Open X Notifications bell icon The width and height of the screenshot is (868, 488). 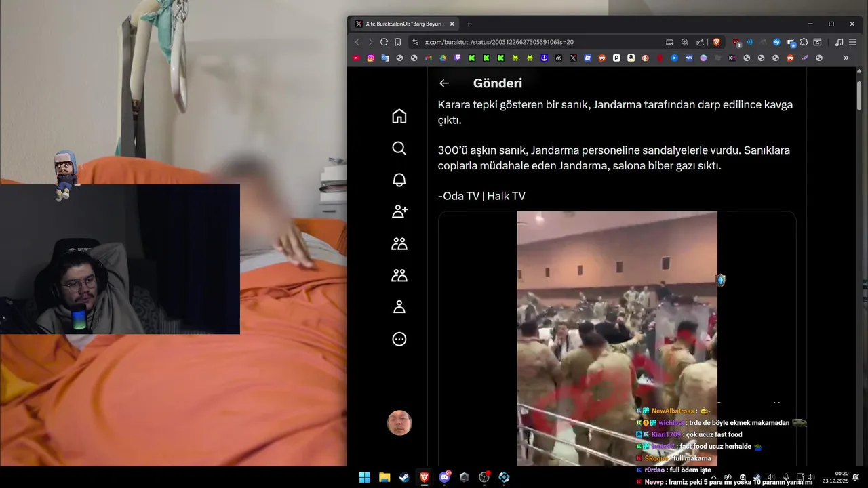click(399, 180)
